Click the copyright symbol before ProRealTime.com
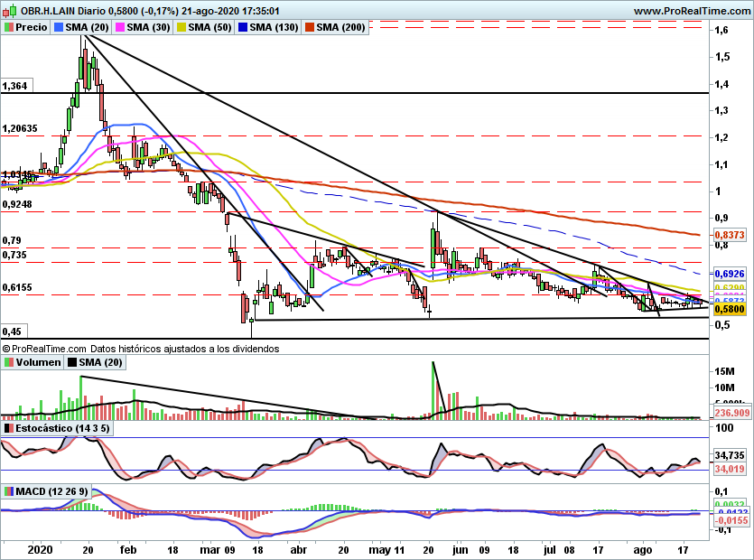 click(5, 349)
